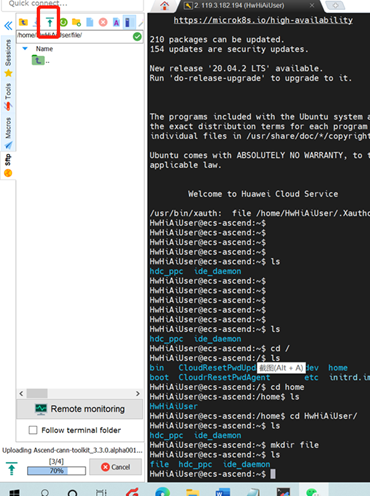Switch to the Macros side tab
The image size is (370, 496).
[x=8, y=132]
